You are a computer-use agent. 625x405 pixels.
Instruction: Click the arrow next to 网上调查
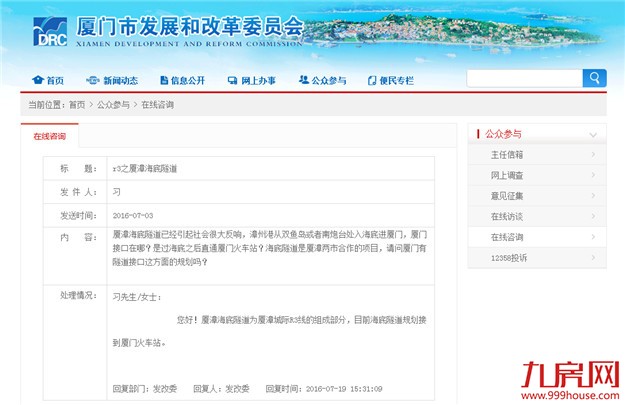coord(594,175)
